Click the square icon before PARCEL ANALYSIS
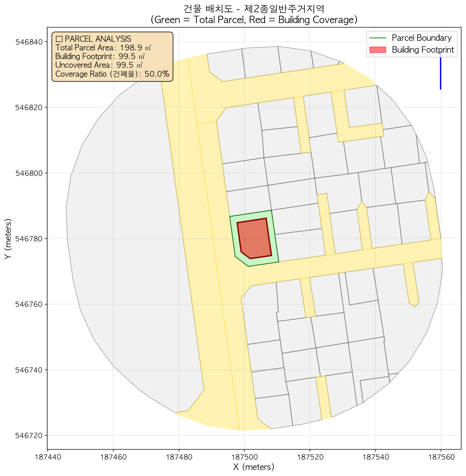The width and height of the screenshot is (466, 476). pos(59,39)
